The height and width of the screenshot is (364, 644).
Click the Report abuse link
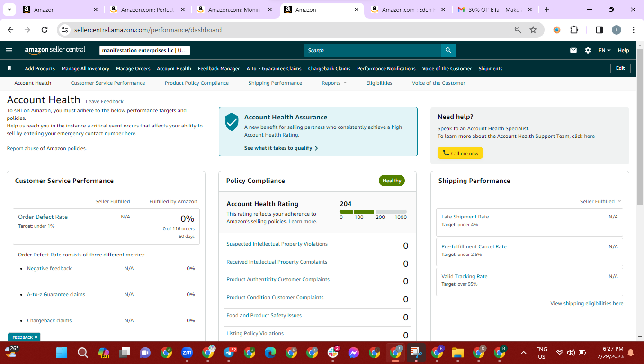(x=23, y=148)
